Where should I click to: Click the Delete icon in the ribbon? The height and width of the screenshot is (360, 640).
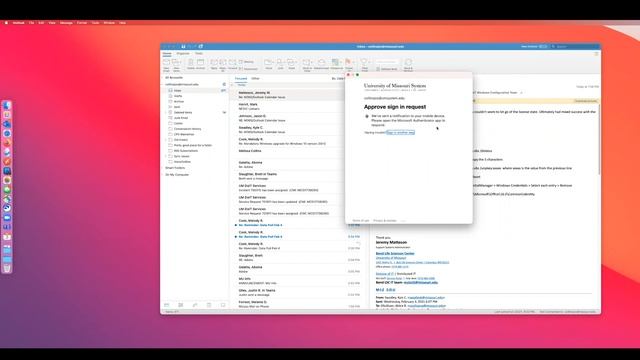click(191, 63)
